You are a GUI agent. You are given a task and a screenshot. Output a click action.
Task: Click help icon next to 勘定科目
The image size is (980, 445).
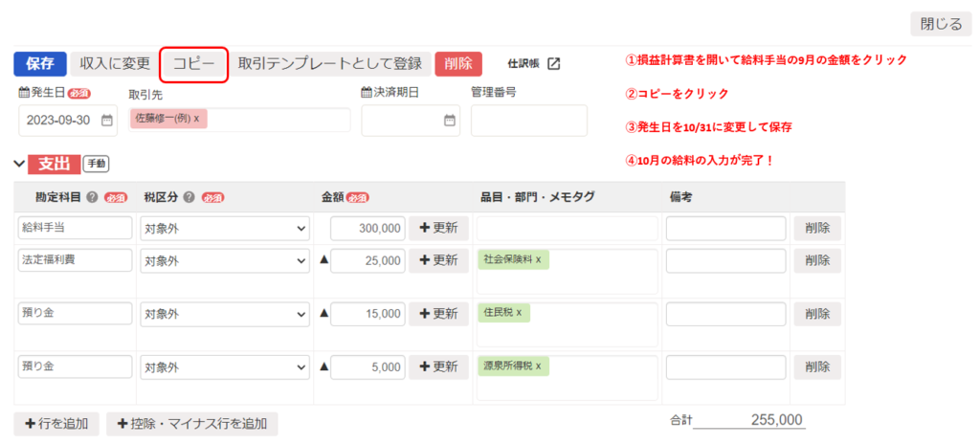(x=92, y=197)
